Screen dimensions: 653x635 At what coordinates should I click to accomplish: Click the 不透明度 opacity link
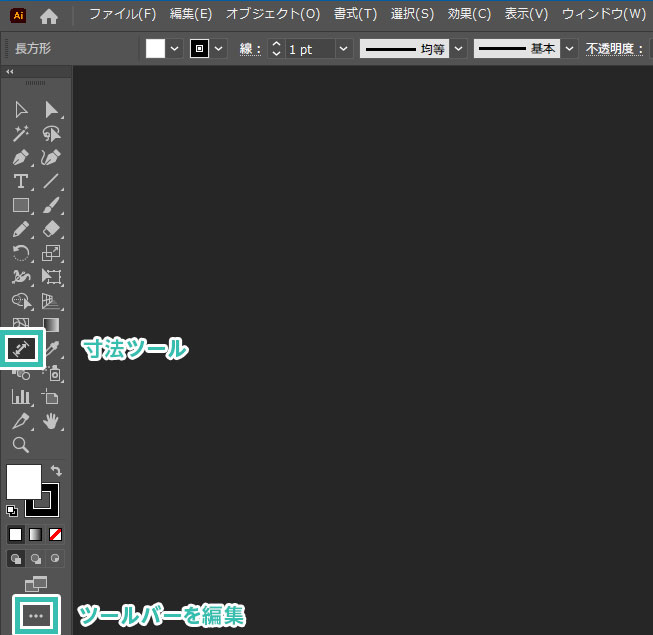point(614,49)
